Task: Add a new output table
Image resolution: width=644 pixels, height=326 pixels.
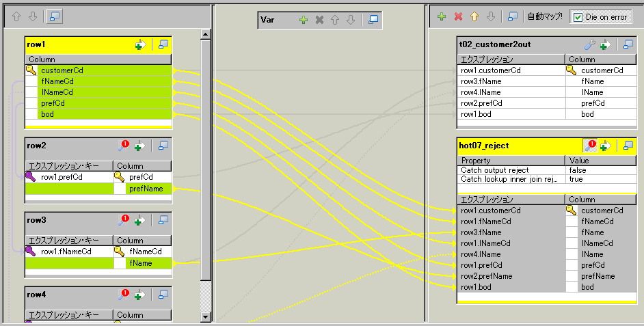Action: pyautogui.click(x=442, y=16)
